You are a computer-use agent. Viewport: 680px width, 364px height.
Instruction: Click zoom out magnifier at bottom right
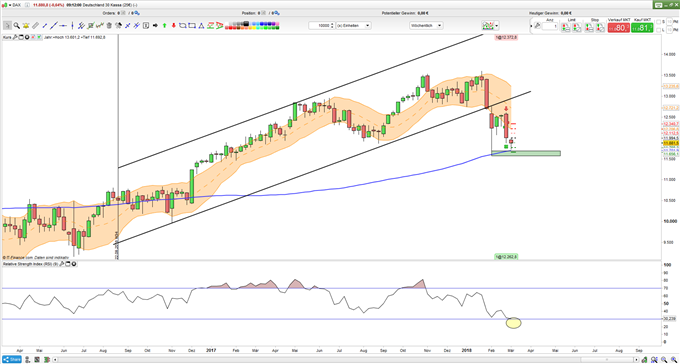click(664, 360)
